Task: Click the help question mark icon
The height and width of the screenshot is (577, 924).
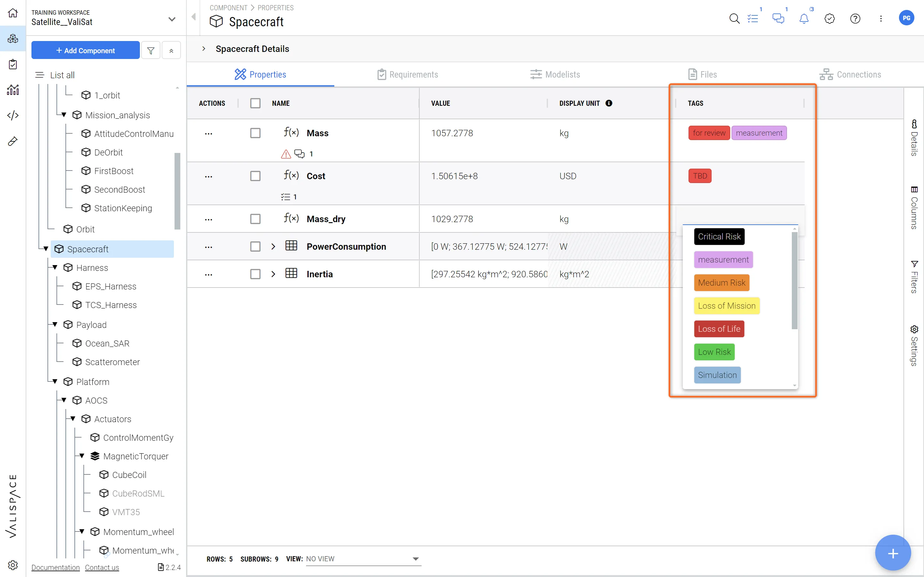Action: 855,18
